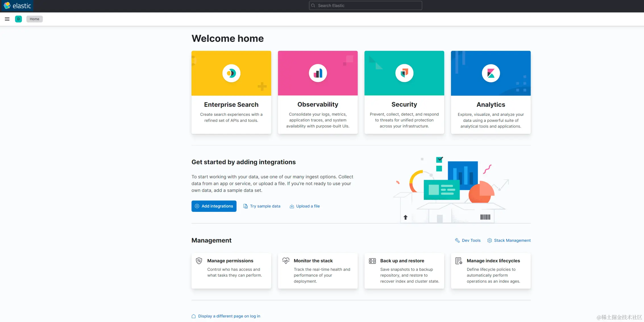Open the Back up and restore card
Viewport: 644px width, 322px height.
(404, 271)
